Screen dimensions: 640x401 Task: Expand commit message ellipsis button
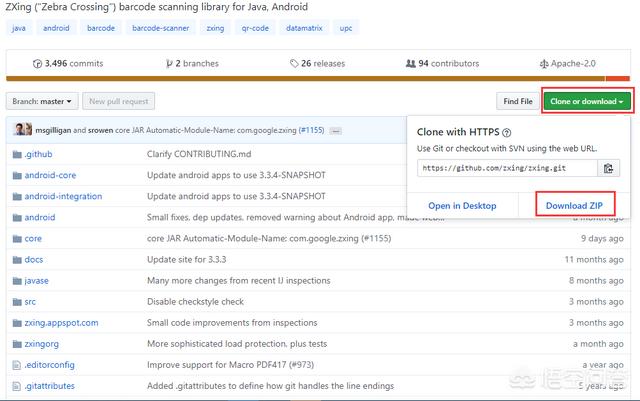pyautogui.click(x=336, y=131)
